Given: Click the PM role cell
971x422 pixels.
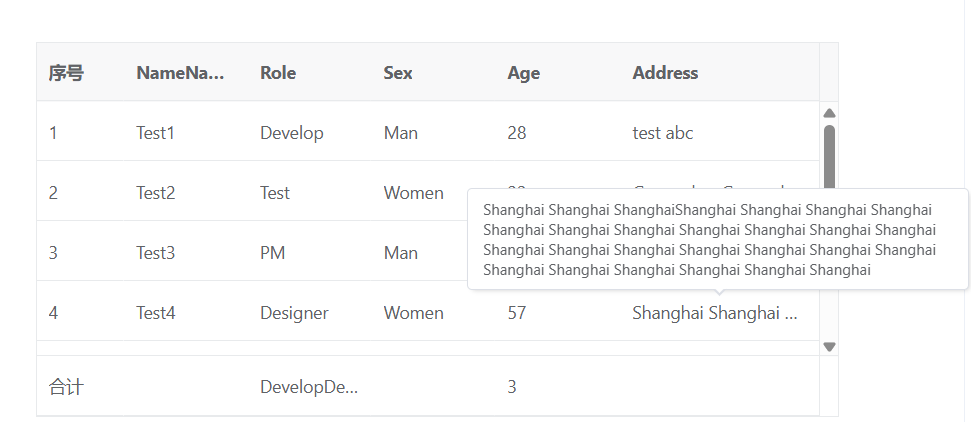Looking at the screenshot, I should pos(272,253).
